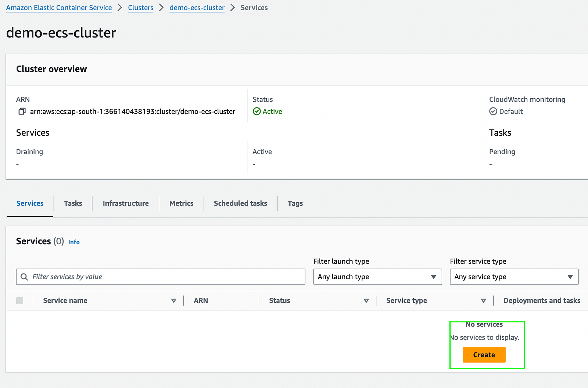Sort by Service name using its arrow
The height and width of the screenshot is (388, 588).
click(174, 301)
